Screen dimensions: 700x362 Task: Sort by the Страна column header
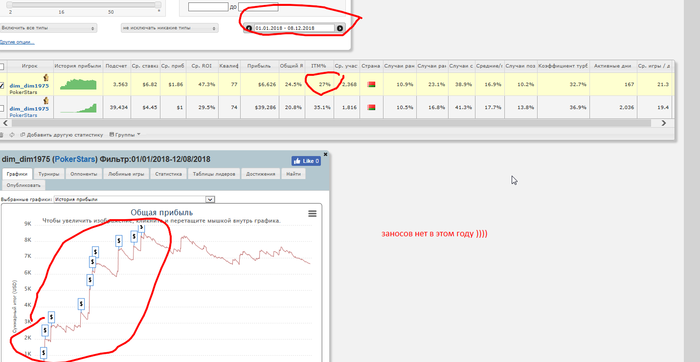pos(371,66)
